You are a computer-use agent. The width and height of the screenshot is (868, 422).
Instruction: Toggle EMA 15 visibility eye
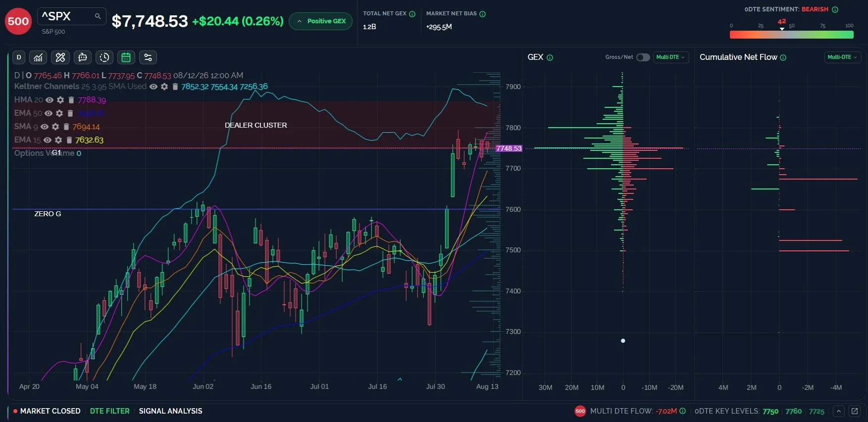coord(48,140)
